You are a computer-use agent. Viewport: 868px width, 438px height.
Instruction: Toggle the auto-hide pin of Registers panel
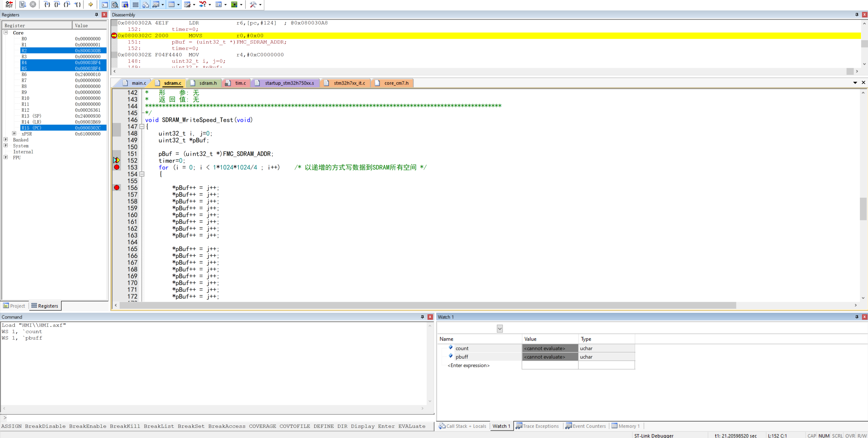point(96,15)
